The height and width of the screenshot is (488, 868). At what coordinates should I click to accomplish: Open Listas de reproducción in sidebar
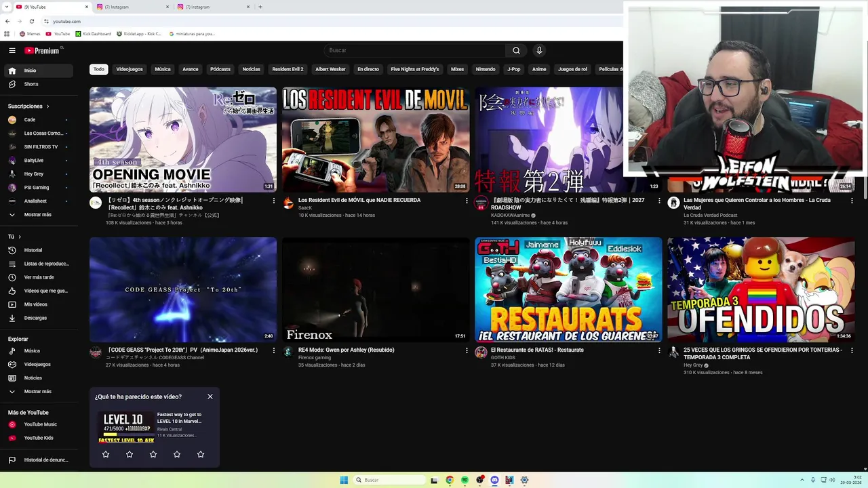pos(38,264)
